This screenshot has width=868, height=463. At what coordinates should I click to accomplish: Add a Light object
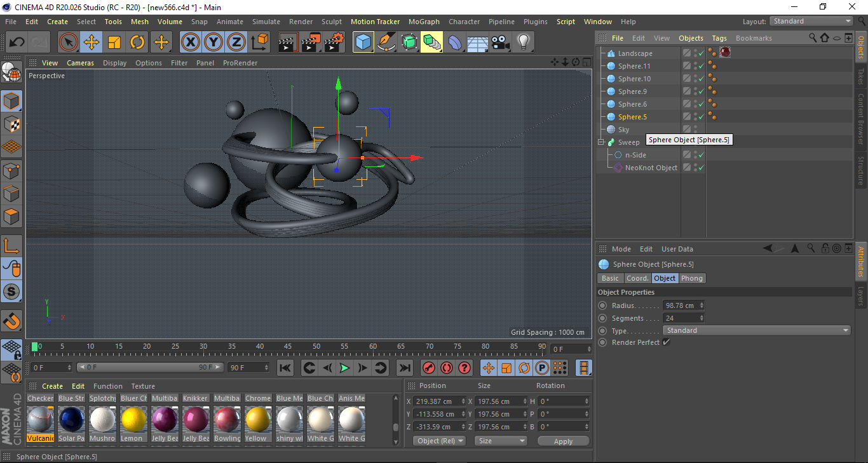point(523,43)
